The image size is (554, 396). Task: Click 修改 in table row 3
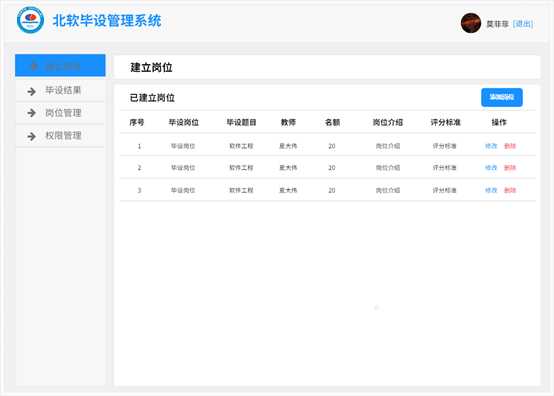point(491,190)
